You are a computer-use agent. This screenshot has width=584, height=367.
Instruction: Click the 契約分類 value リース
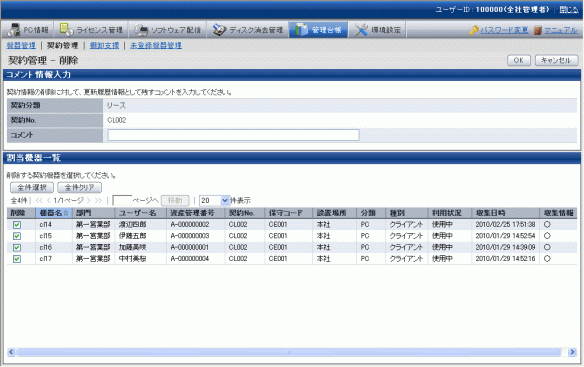[x=116, y=106]
